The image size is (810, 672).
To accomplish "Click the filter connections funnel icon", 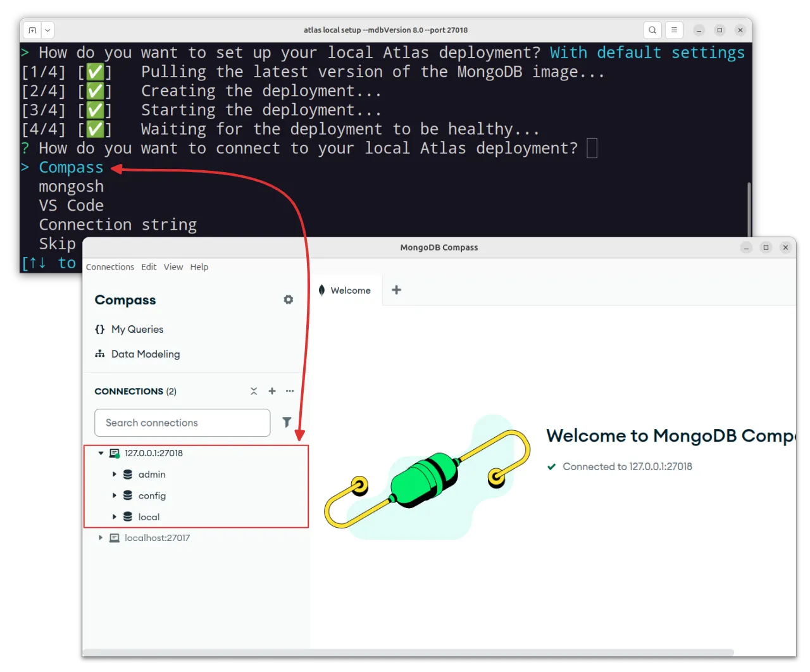I will click(287, 422).
